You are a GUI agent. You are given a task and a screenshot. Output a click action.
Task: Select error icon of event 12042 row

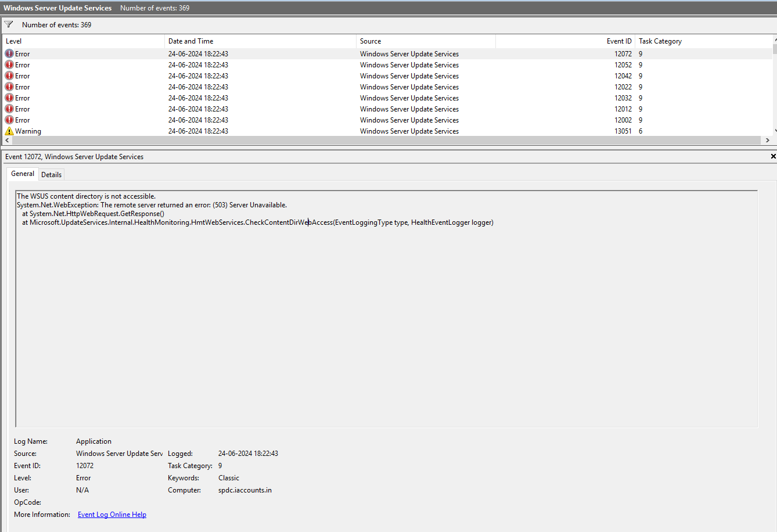coord(9,76)
